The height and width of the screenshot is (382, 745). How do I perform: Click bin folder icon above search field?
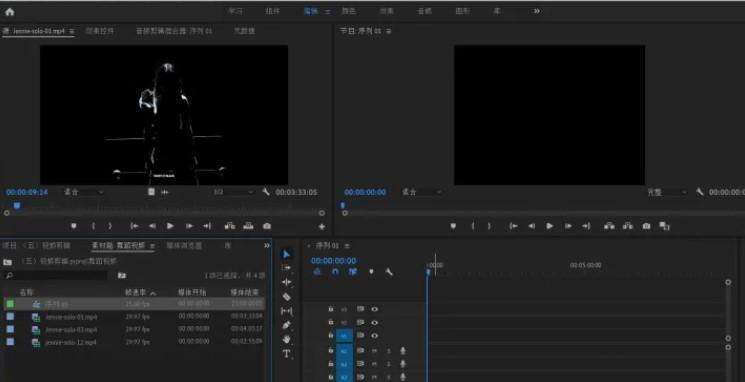[x=7, y=262]
